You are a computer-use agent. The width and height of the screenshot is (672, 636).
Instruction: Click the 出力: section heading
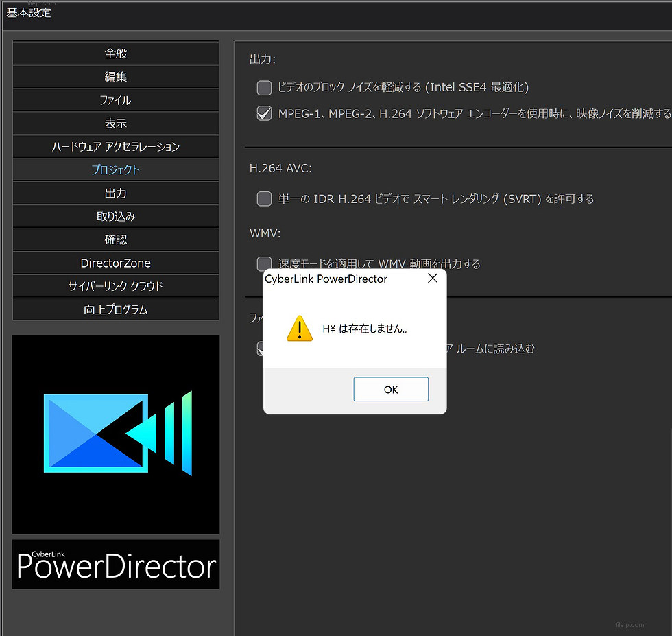262,59
